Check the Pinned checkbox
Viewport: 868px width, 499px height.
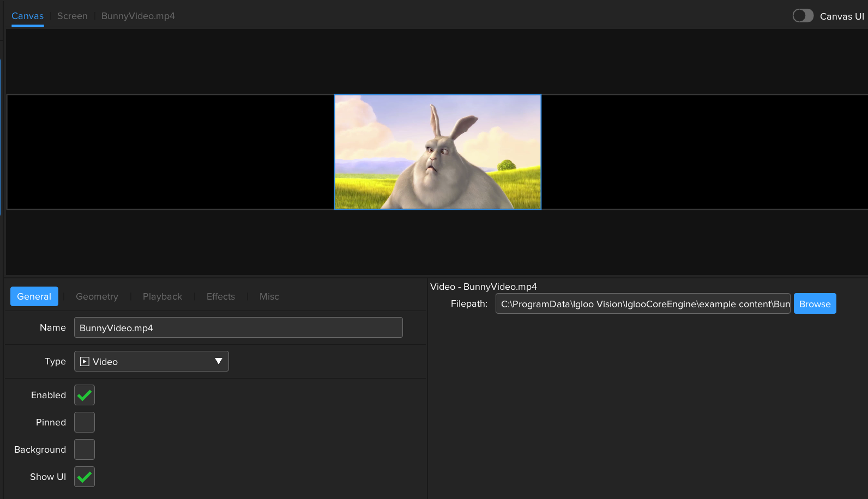[x=85, y=422]
